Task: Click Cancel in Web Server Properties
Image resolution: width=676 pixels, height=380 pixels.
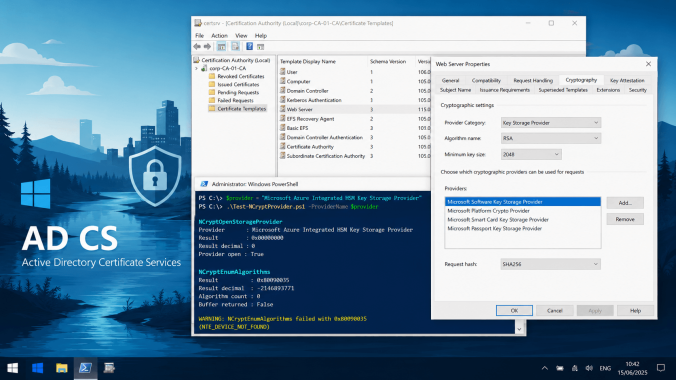Action: point(554,311)
